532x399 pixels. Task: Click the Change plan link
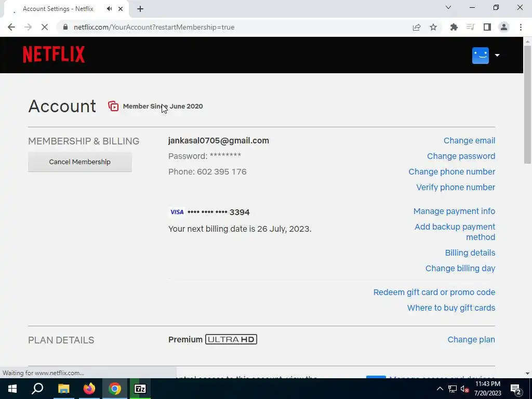471,340
